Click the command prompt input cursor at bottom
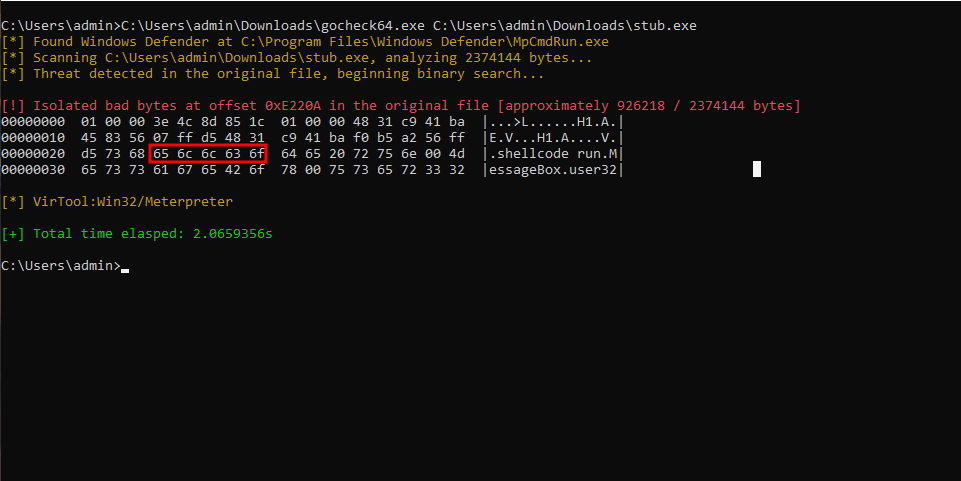Viewport: 961px width, 481px height. pos(125,267)
